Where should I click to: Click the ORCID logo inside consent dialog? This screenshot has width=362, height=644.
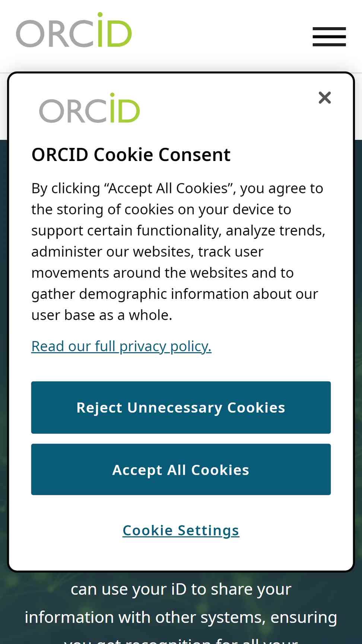coord(89,108)
